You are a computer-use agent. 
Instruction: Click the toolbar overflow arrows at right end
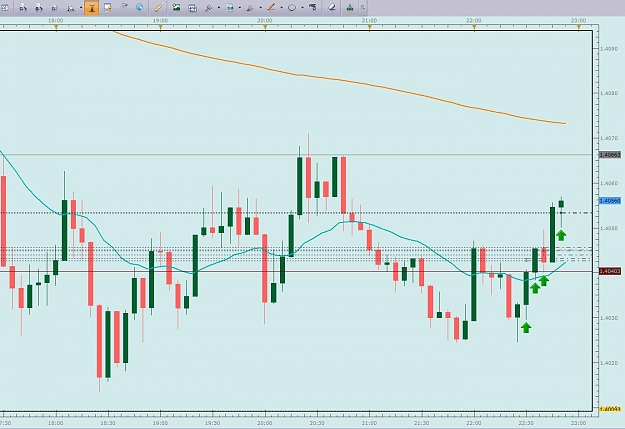click(x=363, y=8)
